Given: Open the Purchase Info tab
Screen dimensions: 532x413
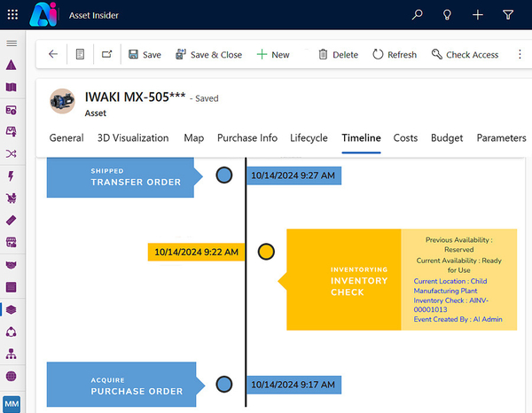Looking at the screenshot, I should pos(247,138).
